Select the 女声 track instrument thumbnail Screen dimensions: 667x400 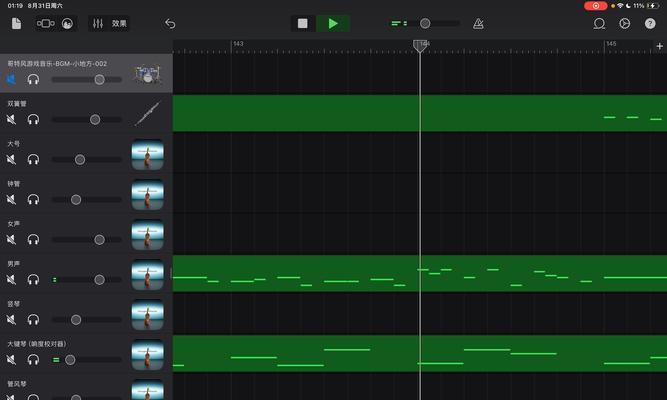(x=148, y=234)
